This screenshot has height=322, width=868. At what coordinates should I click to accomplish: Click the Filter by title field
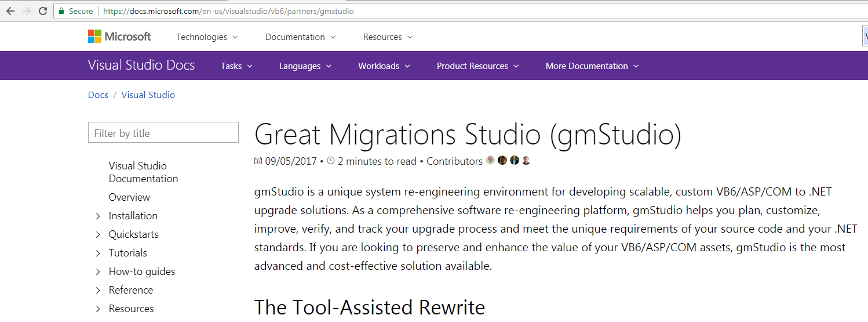pos(163,133)
